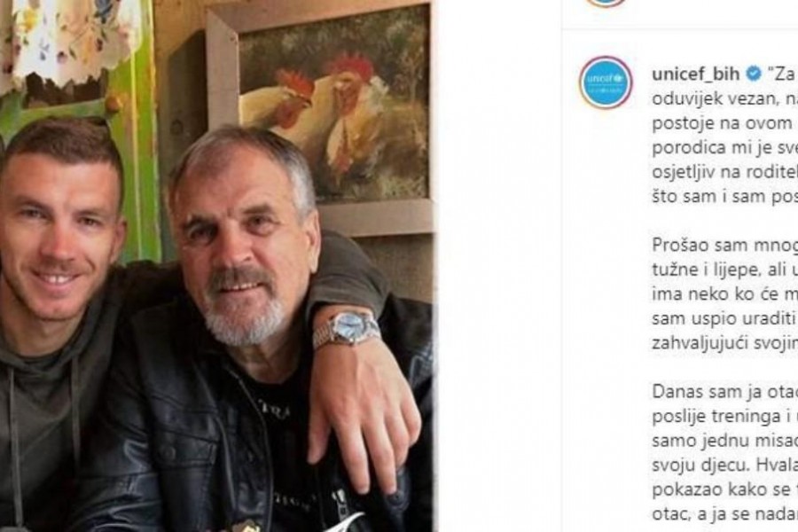Screen dimensions: 798x532
Task: Click the caption line starting "tužne i lijepe"
Action: click(724, 270)
